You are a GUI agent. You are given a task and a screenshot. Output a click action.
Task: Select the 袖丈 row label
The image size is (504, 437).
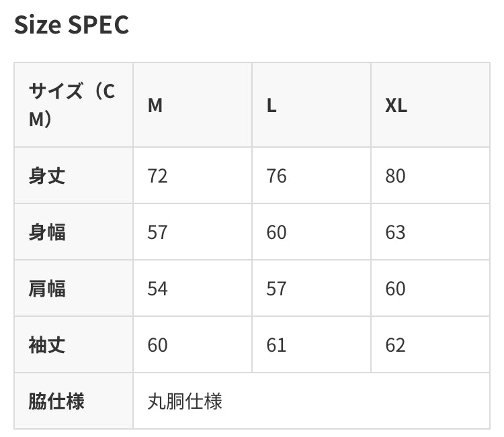coord(47,345)
